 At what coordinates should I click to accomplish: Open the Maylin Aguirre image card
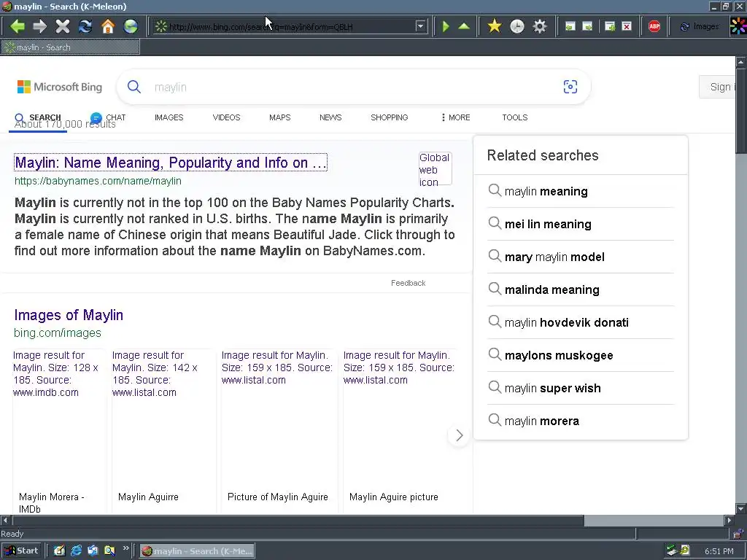[x=163, y=431]
